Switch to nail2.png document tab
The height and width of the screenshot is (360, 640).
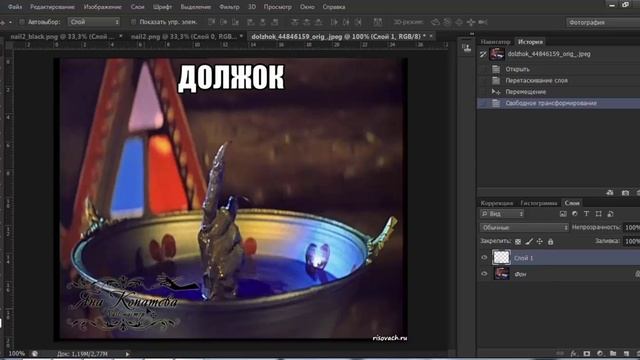[x=183, y=36]
